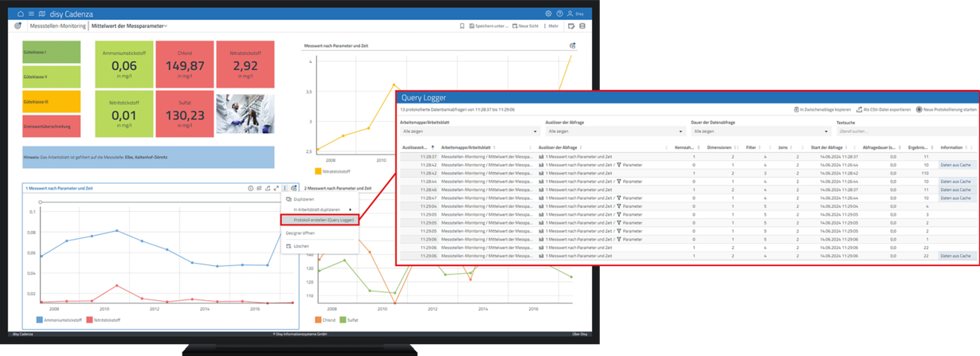Select Protokoll erstellen (Query Logger)
The width and height of the screenshot is (980, 356).
(319, 220)
